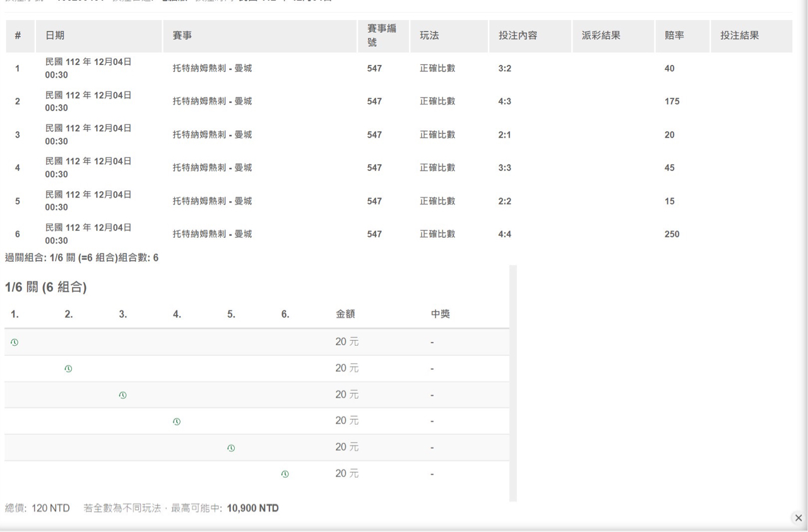Screen dimensions: 808x532
Task: Click the odds value 250
Action: 672,234
